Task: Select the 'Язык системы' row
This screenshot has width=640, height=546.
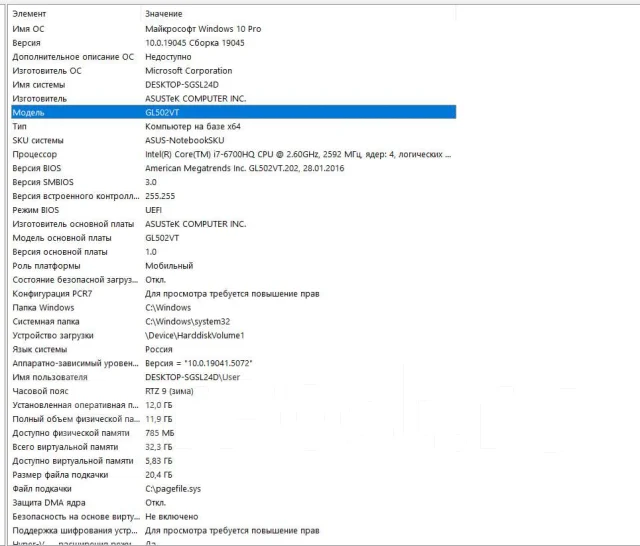Action: coord(233,349)
